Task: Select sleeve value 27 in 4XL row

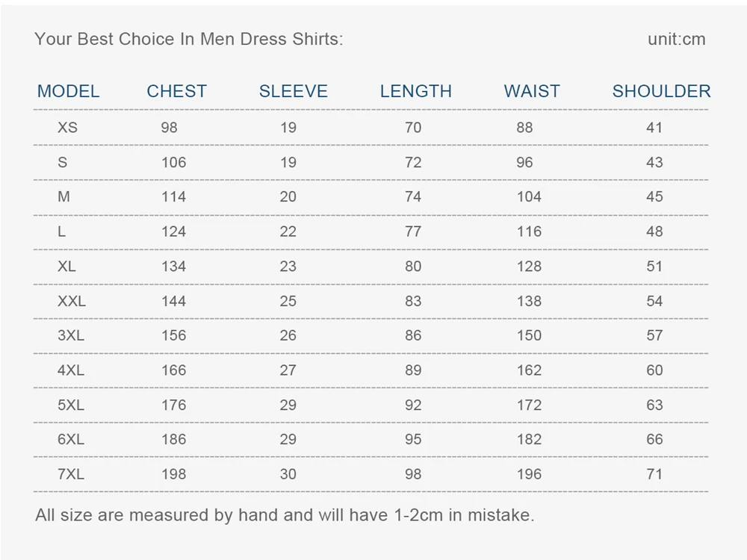Action: [x=288, y=370]
